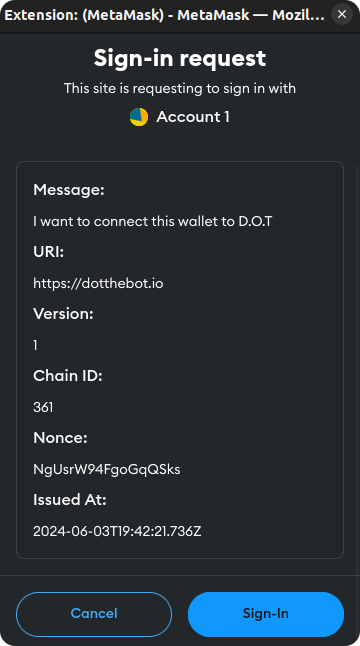
Task: Click the Nonce: field label
Action: point(60,438)
